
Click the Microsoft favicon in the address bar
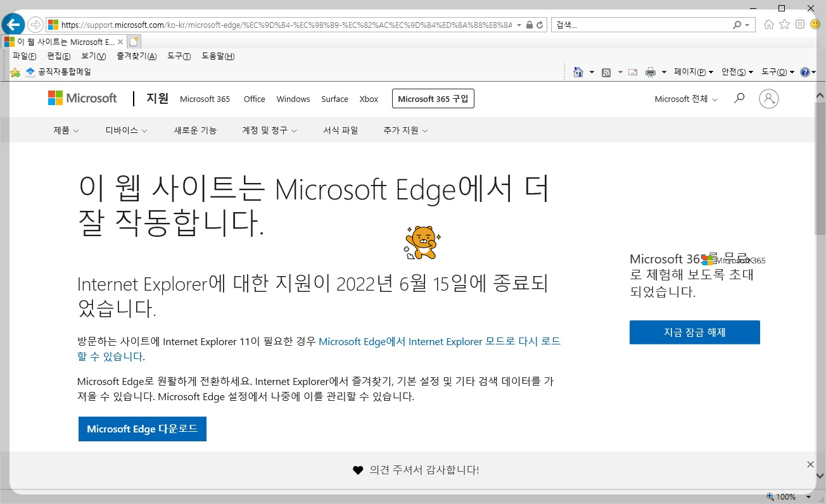(53, 25)
